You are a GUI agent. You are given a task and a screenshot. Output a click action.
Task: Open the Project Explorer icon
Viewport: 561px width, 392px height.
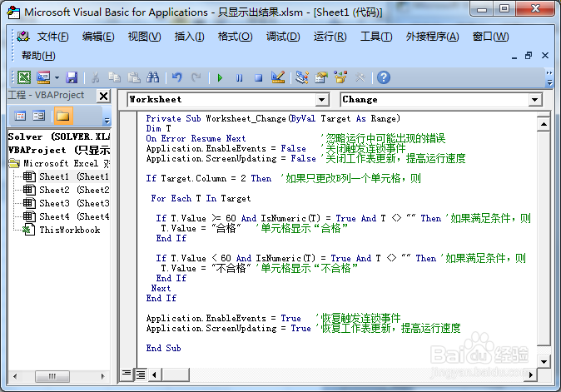click(x=302, y=77)
